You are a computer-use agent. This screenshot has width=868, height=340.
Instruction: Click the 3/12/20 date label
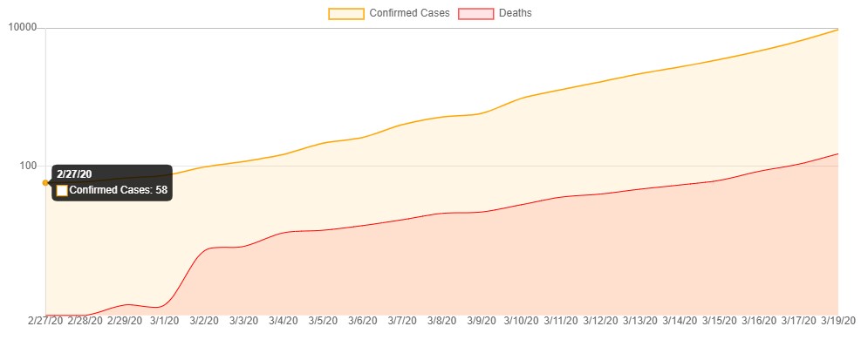(600, 321)
